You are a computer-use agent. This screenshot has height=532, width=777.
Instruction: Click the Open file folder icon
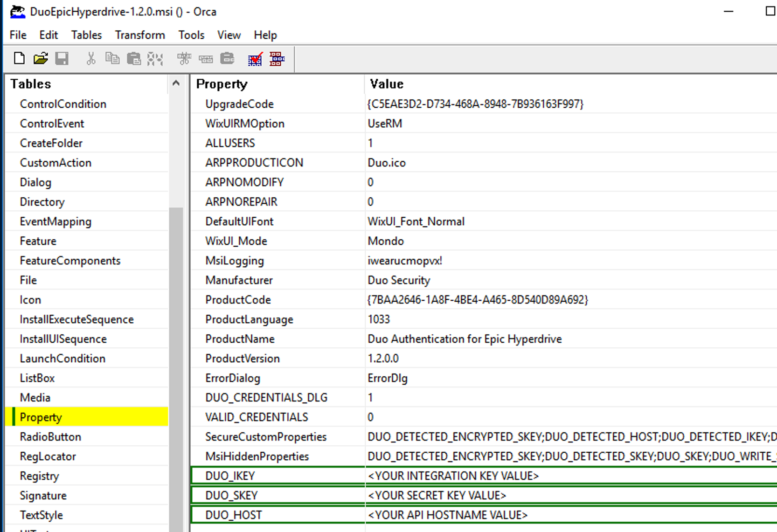[41, 58]
